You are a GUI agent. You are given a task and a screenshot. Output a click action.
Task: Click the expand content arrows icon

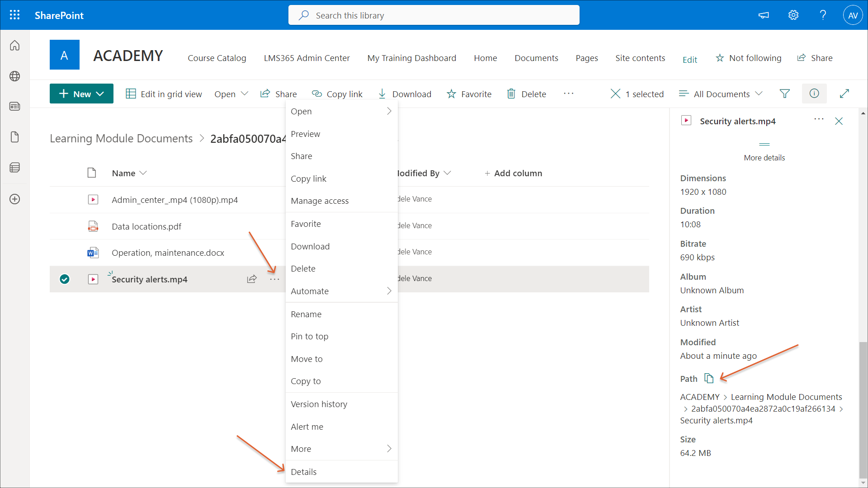[x=844, y=94]
